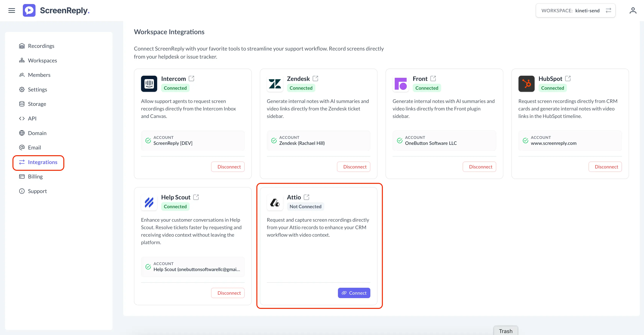Screen dimensions: 644x335
Task: Click Help Scout account email entry
Action: coord(193,267)
